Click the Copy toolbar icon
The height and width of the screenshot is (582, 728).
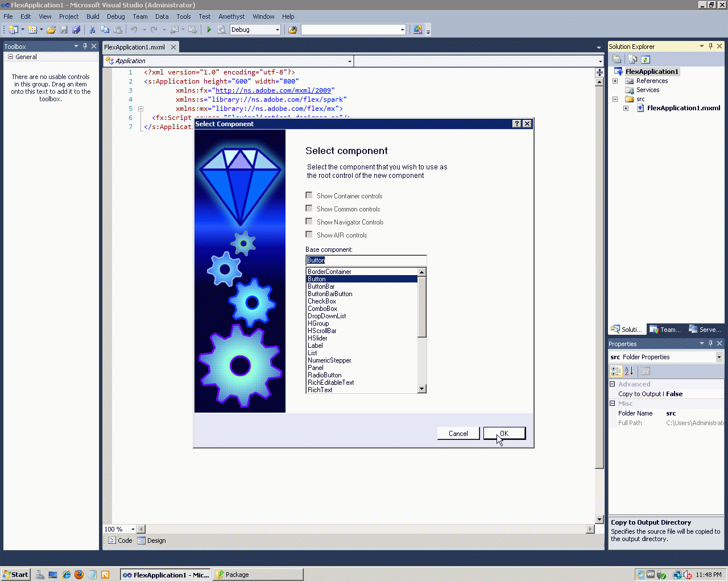105,30
